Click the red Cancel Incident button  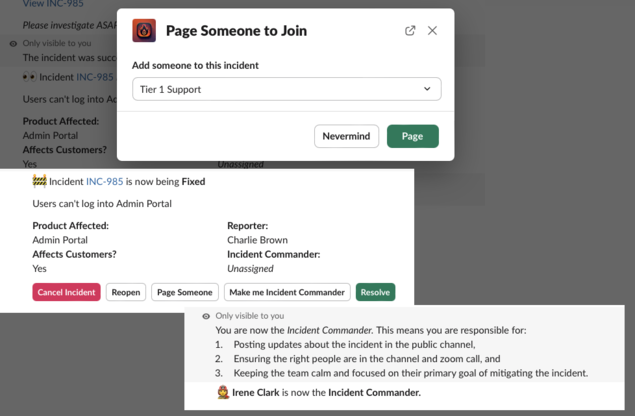pyautogui.click(x=66, y=292)
